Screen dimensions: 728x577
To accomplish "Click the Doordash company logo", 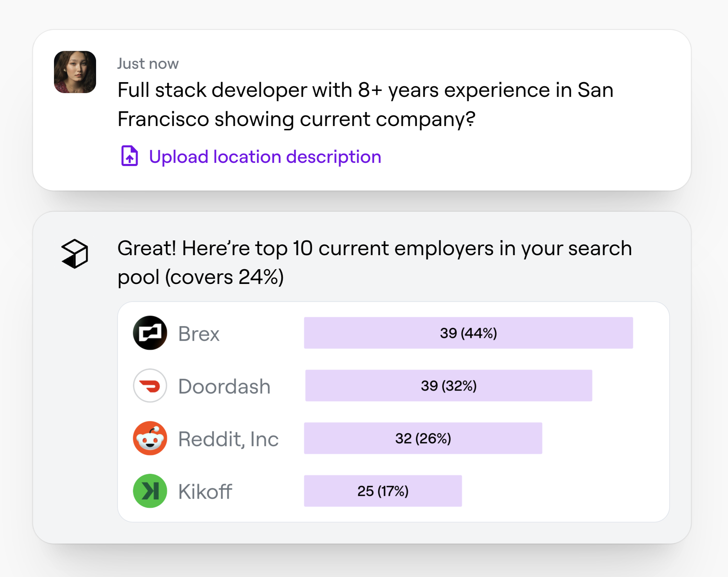I will pyautogui.click(x=150, y=385).
